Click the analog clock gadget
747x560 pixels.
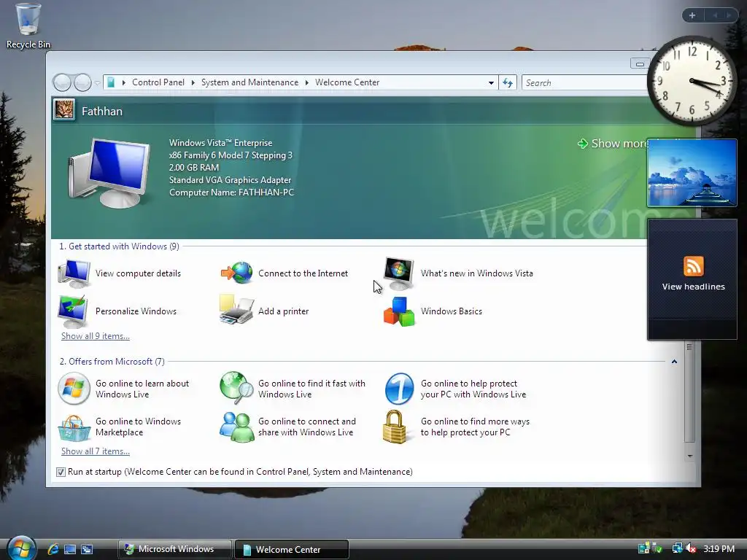click(x=692, y=81)
